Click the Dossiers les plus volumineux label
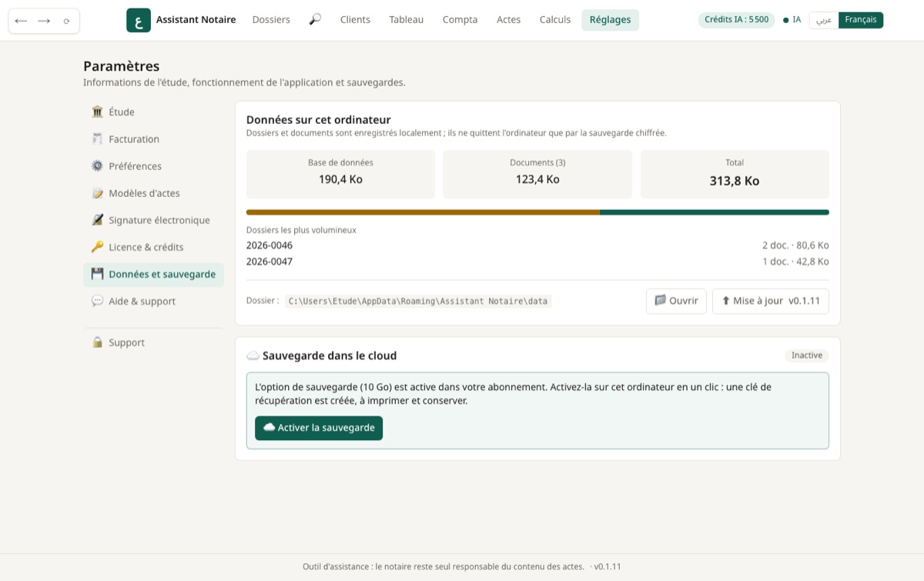Image resolution: width=924 pixels, height=581 pixels. click(301, 230)
